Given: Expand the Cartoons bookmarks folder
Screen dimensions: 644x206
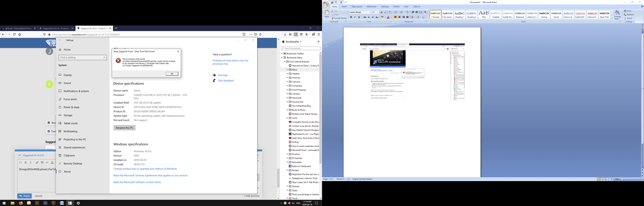Looking at the screenshot, I should (x=287, y=82).
